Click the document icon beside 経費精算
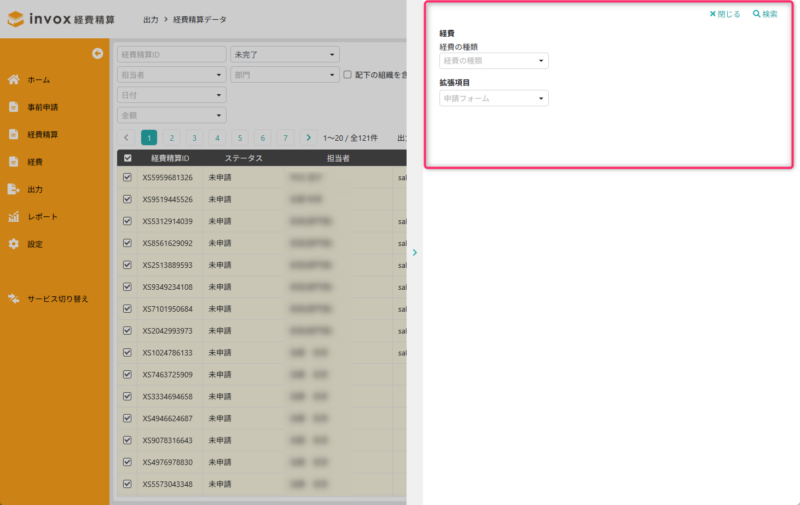 (14, 134)
